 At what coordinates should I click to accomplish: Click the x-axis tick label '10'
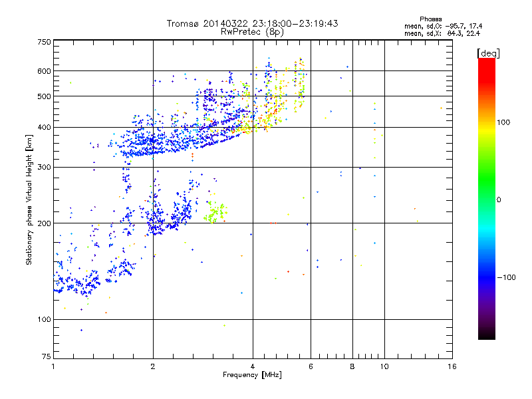[384, 366]
